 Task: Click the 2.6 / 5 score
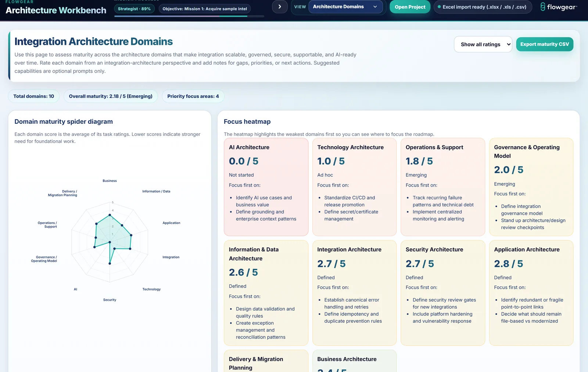tap(244, 272)
